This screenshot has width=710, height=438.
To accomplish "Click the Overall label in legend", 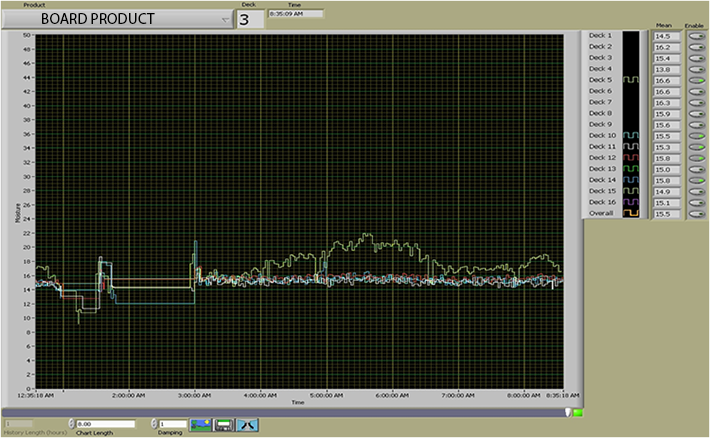I will coord(601,213).
